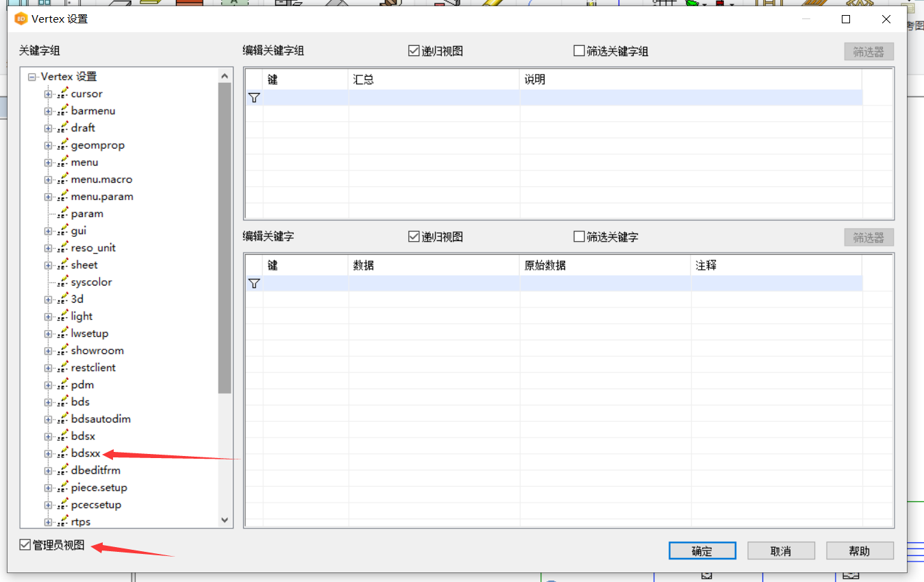Click the draft keyword group icon

pos(63,128)
